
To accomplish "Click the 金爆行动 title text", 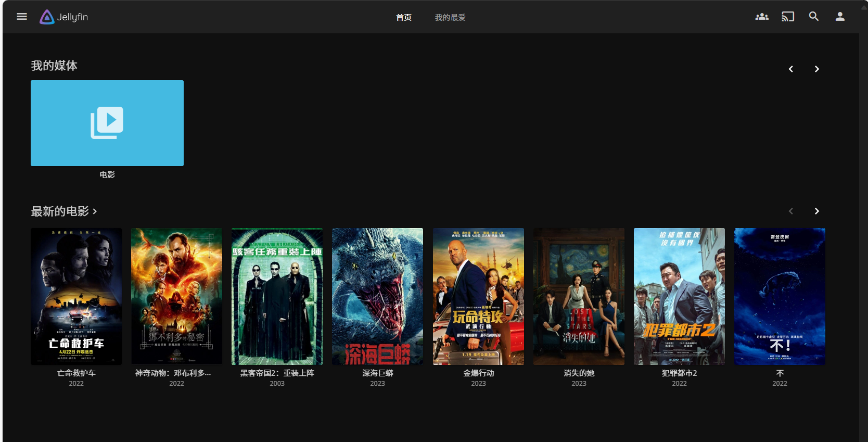I will click(x=478, y=373).
